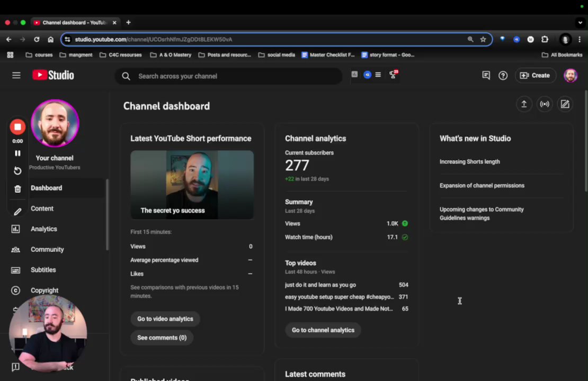588x381 pixels.
Task: Open the YouTube Studio hamburger menu
Action: coord(16,76)
